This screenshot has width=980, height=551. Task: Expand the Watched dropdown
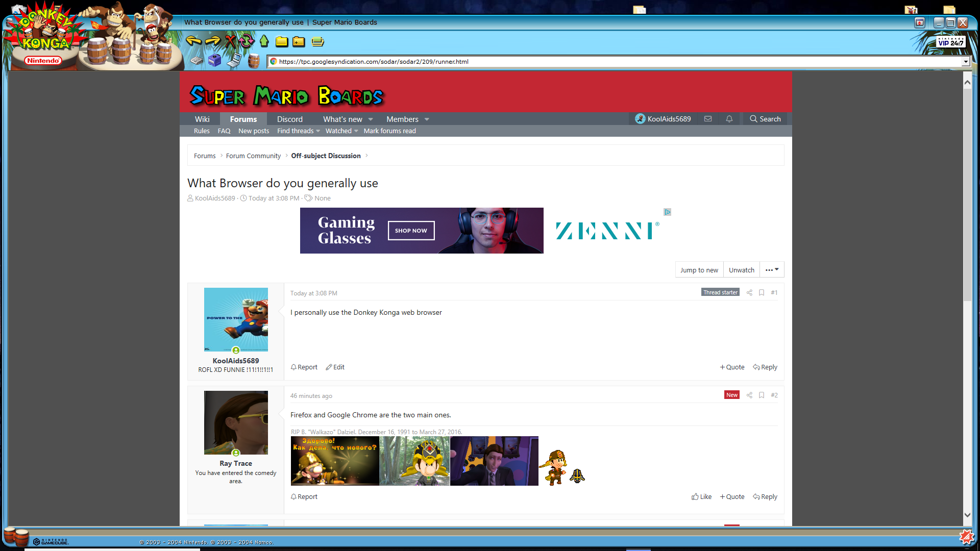click(356, 131)
